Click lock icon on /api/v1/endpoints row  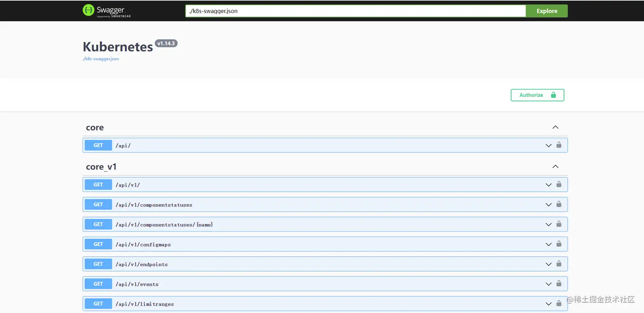[x=559, y=264]
